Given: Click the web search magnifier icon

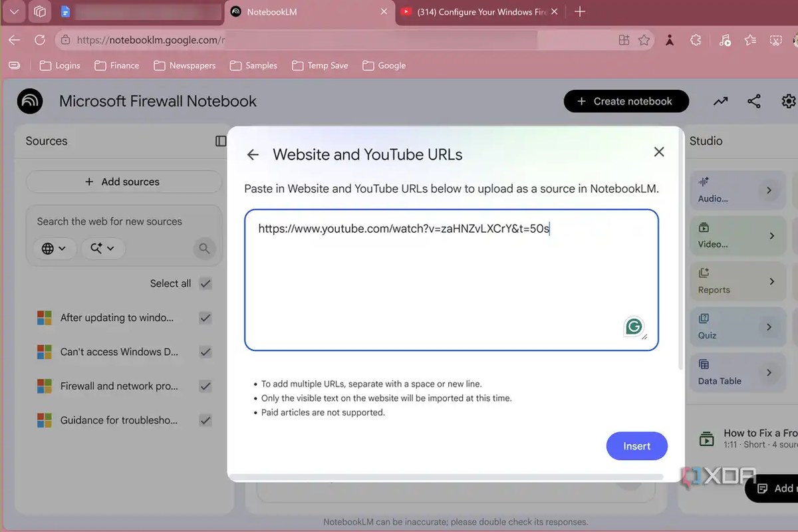Looking at the screenshot, I should [204, 249].
